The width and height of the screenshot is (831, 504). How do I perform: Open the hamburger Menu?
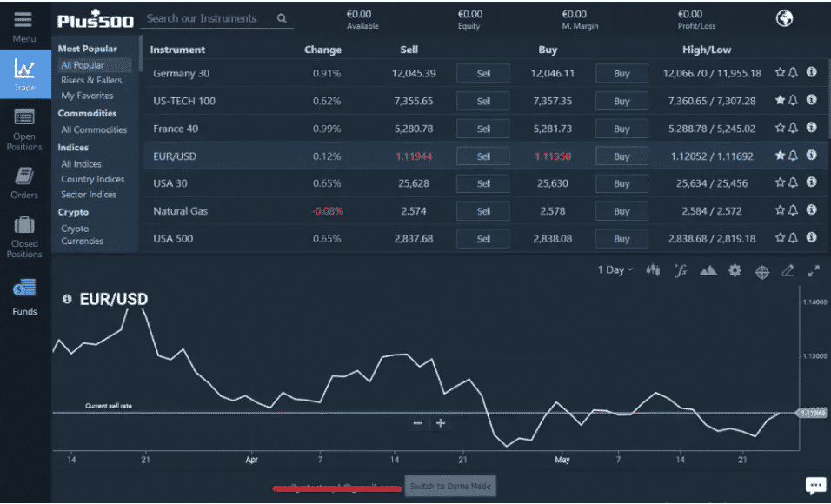[x=23, y=25]
